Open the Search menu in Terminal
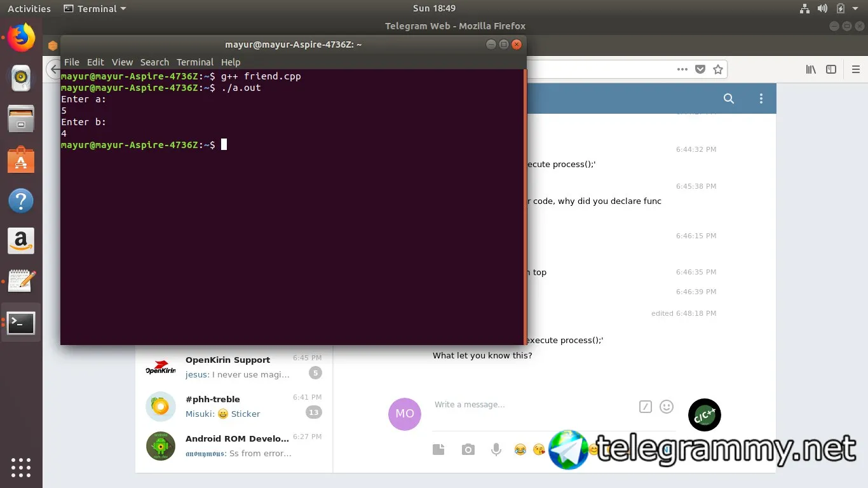 click(154, 62)
